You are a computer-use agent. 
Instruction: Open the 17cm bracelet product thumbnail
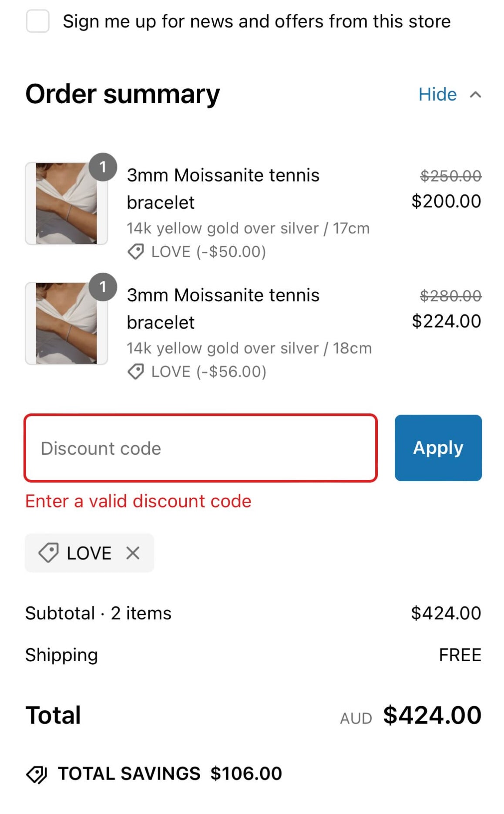point(66,203)
